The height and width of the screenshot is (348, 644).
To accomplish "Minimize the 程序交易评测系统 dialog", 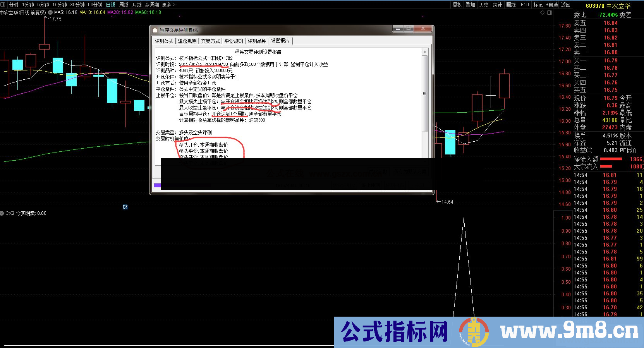I will (x=398, y=29).
